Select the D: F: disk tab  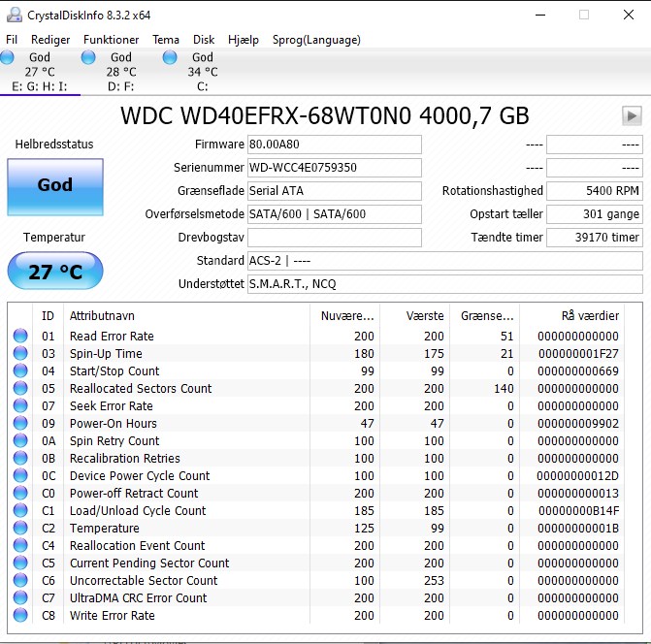[121, 72]
